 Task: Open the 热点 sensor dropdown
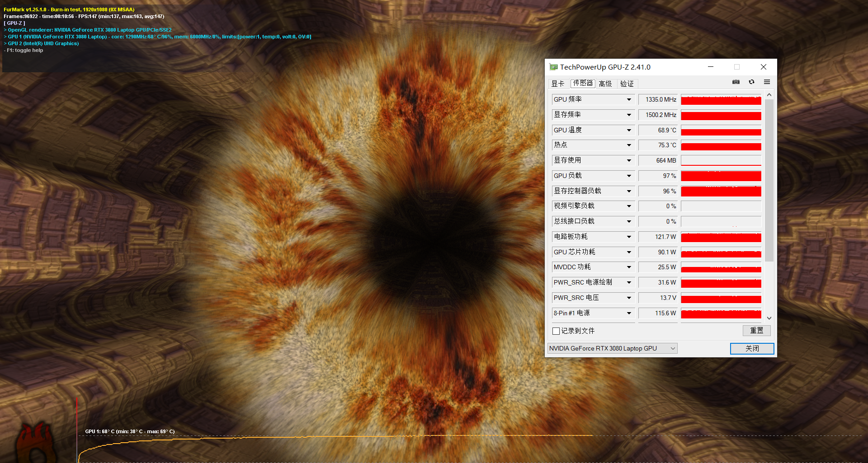629,145
